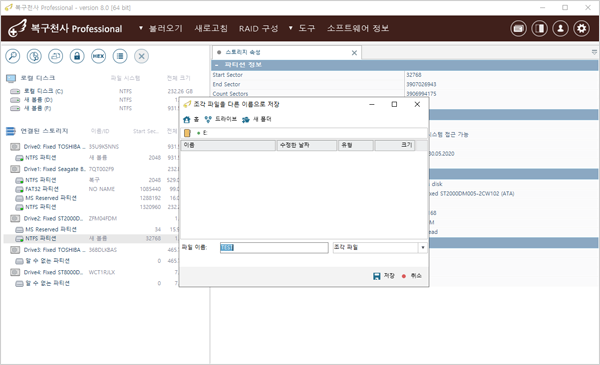Click the 저장 save button
Screen dimensions: 600x365
(x=384, y=276)
